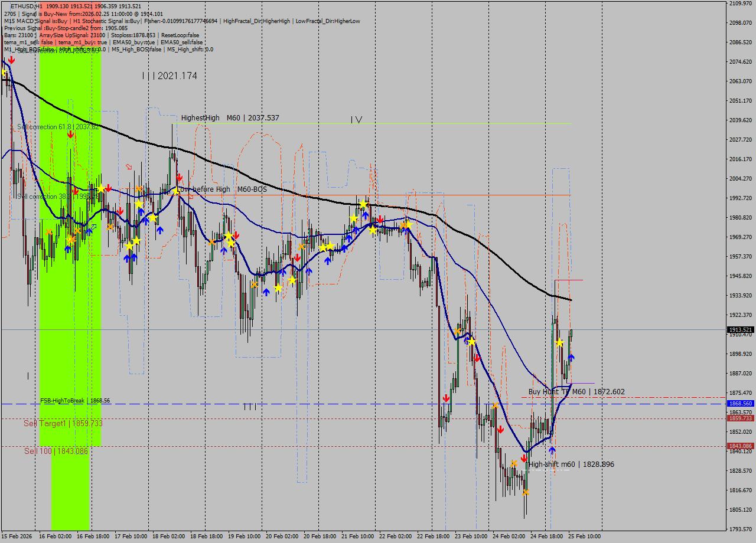Image resolution: width=756 pixels, height=543 pixels.
Task: Select the Buy Hunt TP M60 1872.602 label
Action: [x=576, y=392]
